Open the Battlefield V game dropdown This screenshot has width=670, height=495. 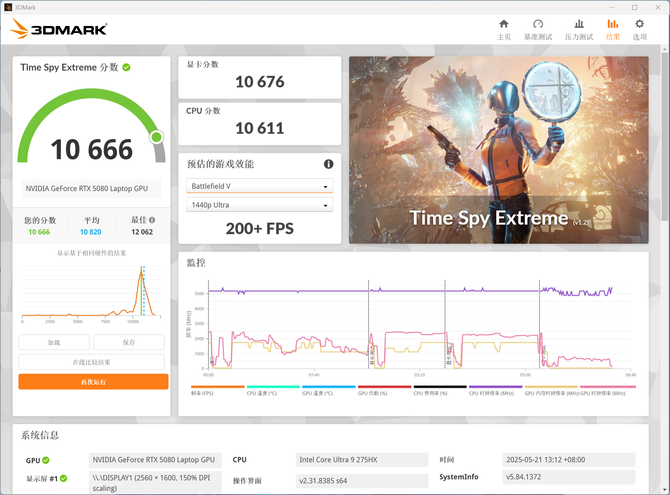259,186
